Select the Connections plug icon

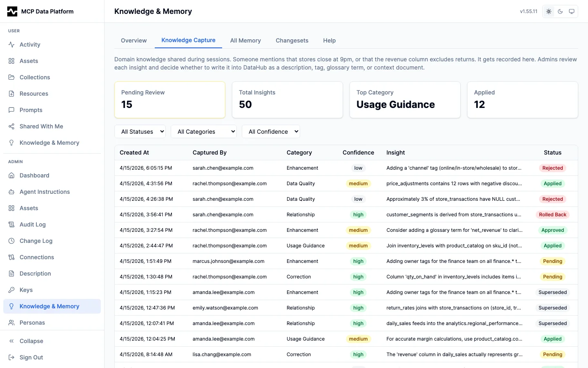pos(11,257)
